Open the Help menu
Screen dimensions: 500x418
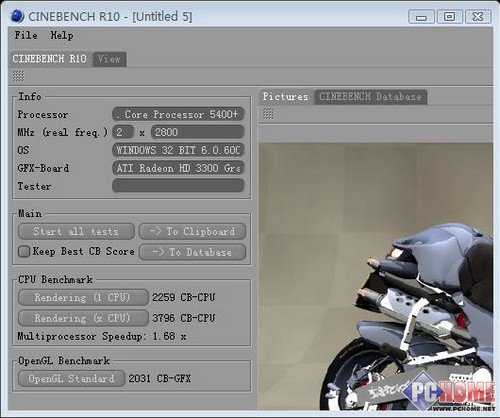(62, 35)
